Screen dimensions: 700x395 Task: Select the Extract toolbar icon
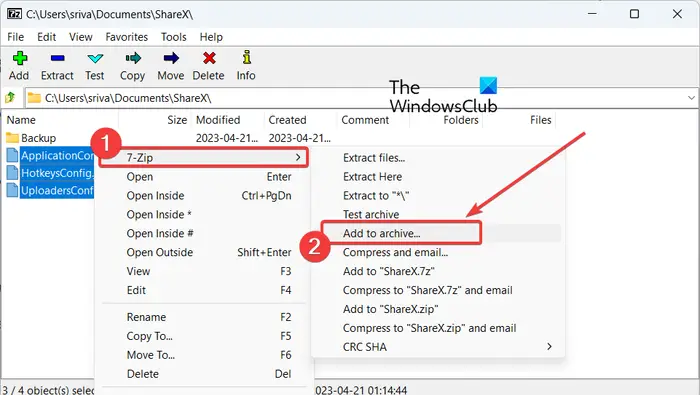[x=58, y=58]
